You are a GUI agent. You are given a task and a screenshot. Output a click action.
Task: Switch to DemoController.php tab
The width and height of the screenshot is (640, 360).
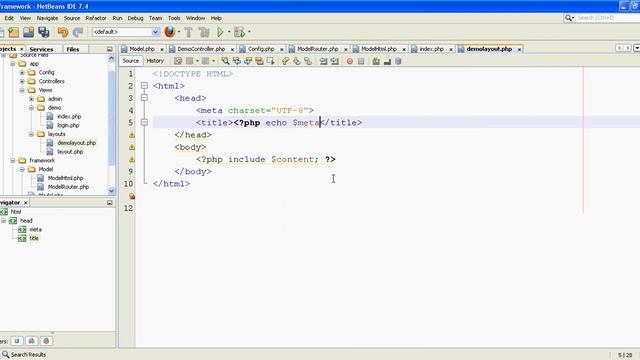pyautogui.click(x=201, y=49)
